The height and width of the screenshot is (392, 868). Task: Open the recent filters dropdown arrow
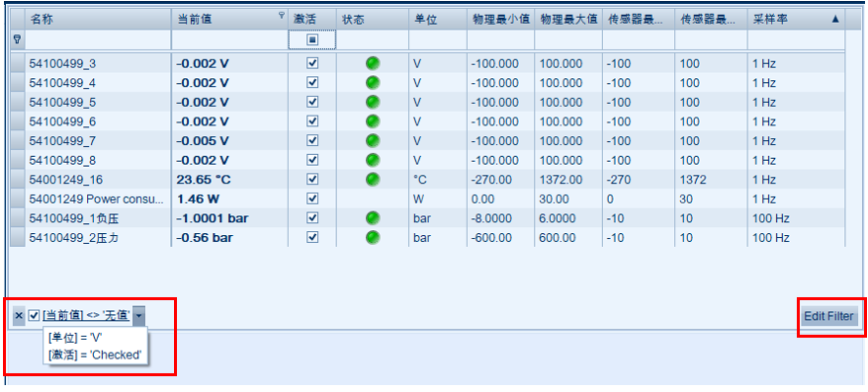(139, 316)
